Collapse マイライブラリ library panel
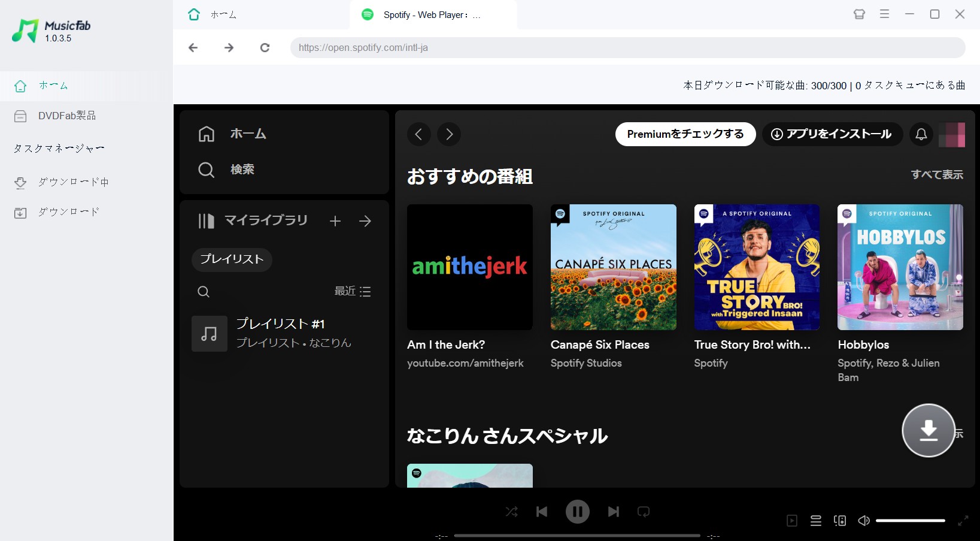The image size is (980, 541). (x=253, y=221)
